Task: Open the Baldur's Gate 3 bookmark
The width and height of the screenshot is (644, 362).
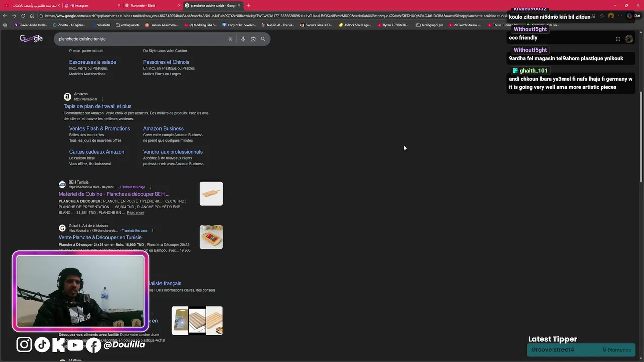Action: click(x=317, y=25)
